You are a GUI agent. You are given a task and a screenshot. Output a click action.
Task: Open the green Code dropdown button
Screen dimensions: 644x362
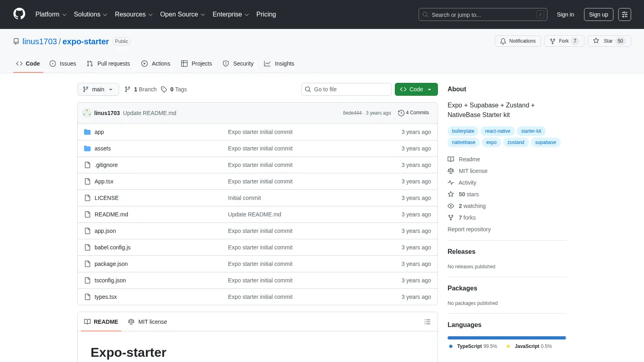pos(416,89)
